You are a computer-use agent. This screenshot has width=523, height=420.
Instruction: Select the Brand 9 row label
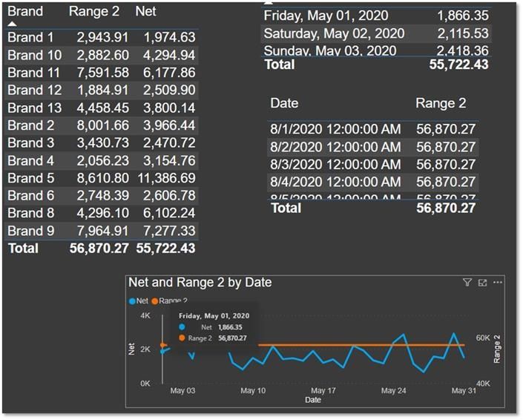coord(31,231)
